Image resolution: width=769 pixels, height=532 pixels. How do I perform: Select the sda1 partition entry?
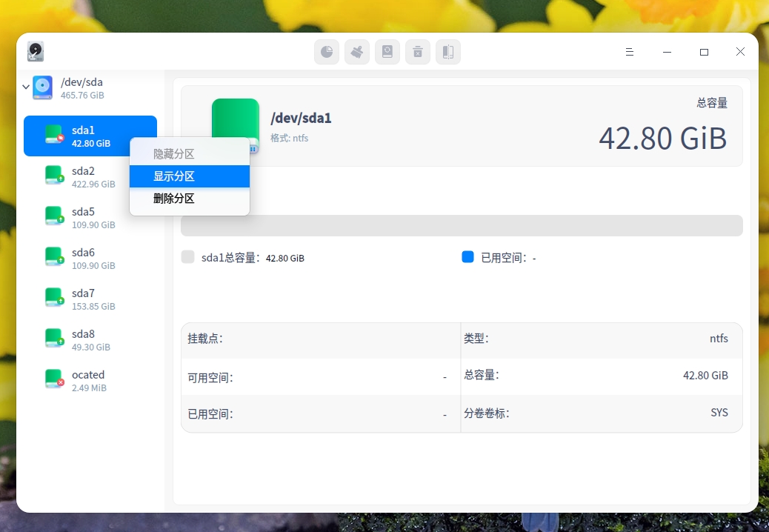tap(90, 136)
